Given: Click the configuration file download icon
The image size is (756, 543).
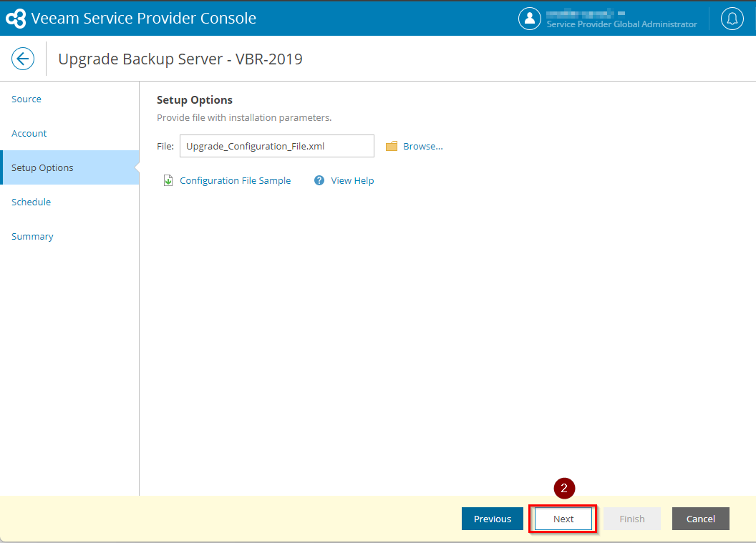Looking at the screenshot, I should tap(168, 180).
